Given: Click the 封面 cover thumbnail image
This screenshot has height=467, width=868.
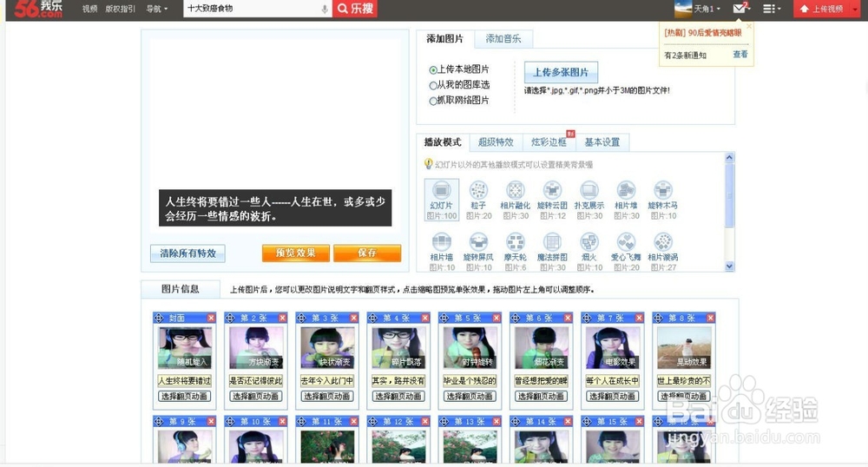Looking at the screenshot, I should pyautogui.click(x=185, y=347).
